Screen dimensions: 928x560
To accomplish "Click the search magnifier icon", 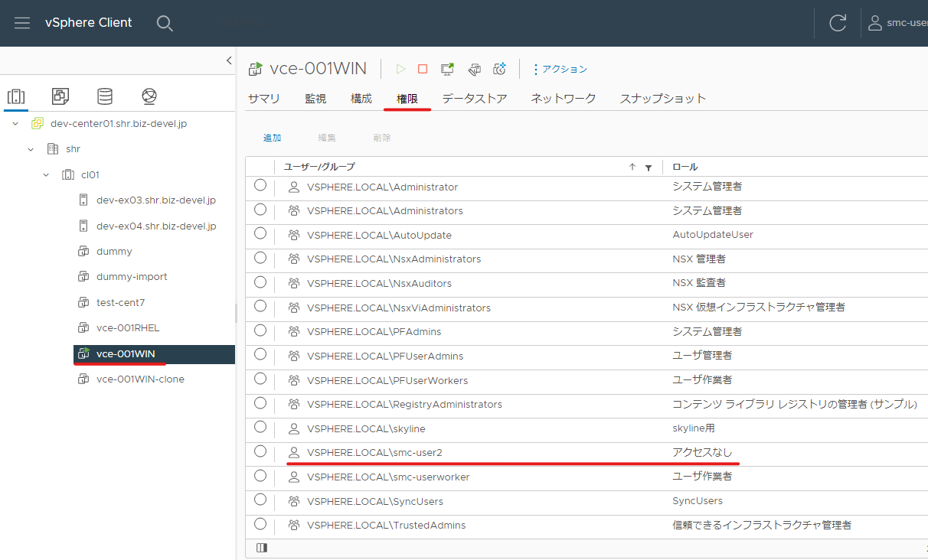I will (165, 23).
